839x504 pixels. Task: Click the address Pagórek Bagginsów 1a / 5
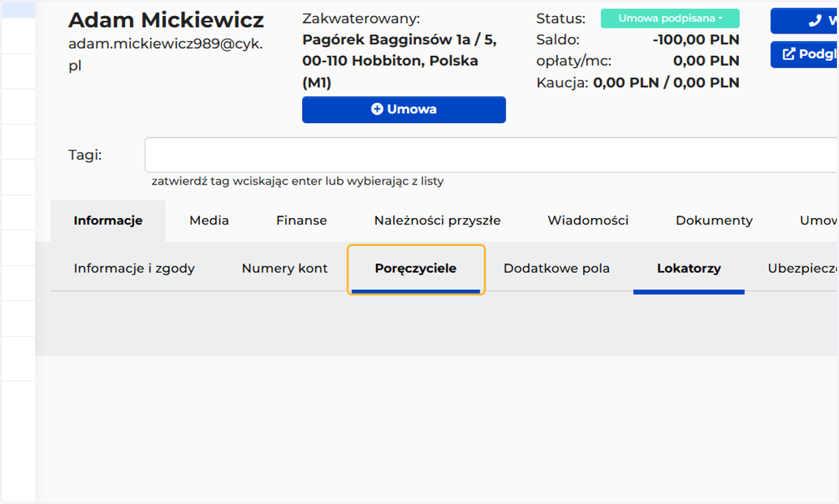coord(399,40)
